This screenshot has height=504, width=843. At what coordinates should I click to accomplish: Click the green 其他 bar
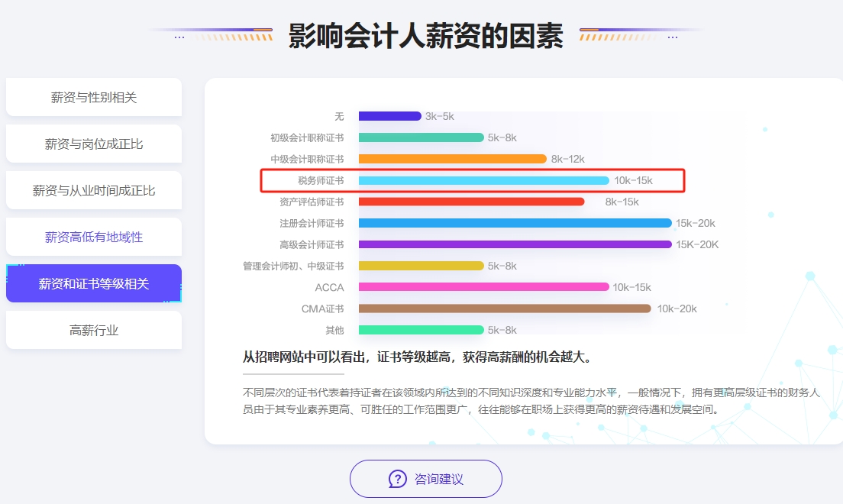coord(421,330)
